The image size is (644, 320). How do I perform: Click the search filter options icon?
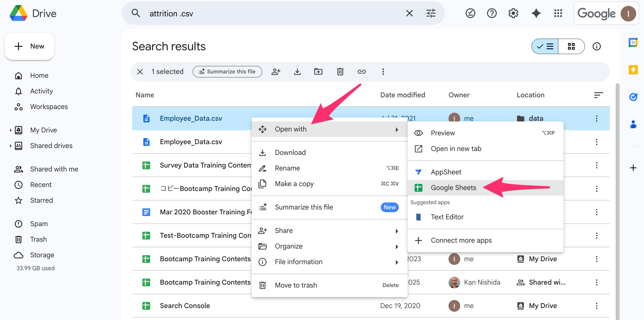[x=431, y=13]
